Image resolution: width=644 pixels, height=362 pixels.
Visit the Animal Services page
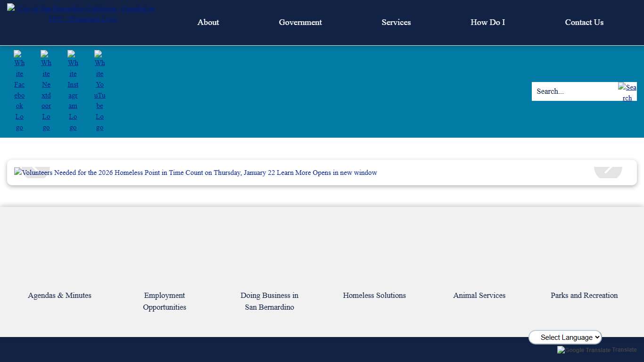(479, 296)
